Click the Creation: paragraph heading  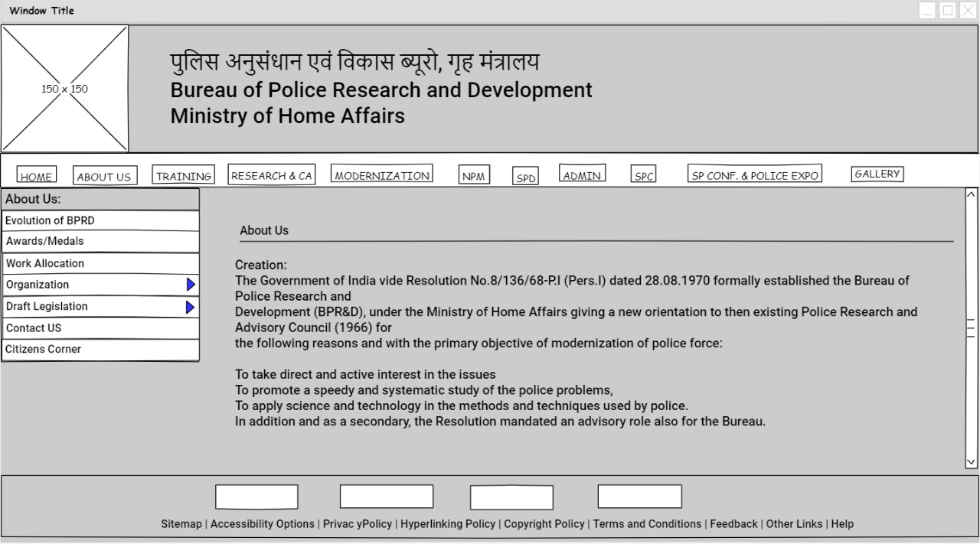pos(261,265)
